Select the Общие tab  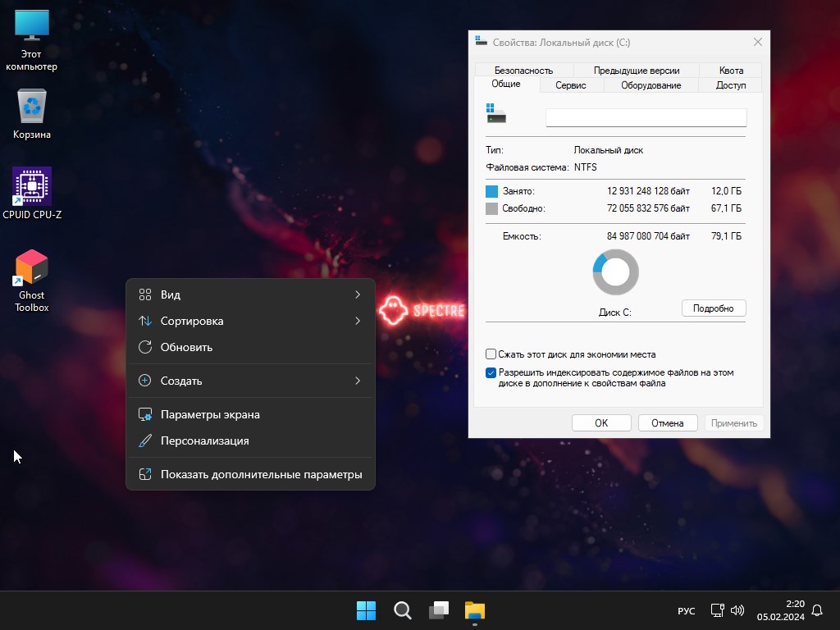[506, 84]
